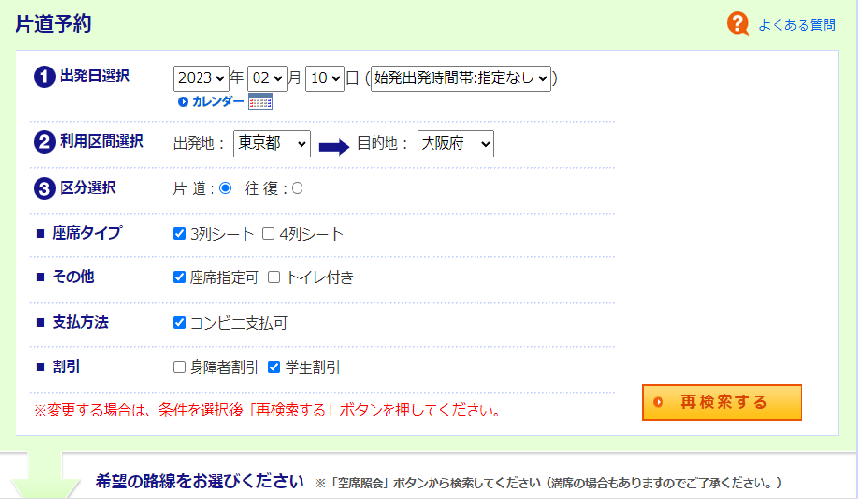The width and height of the screenshot is (858, 501).
Task: Expand the departure time range dropdown
Action: tap(461, 78)
